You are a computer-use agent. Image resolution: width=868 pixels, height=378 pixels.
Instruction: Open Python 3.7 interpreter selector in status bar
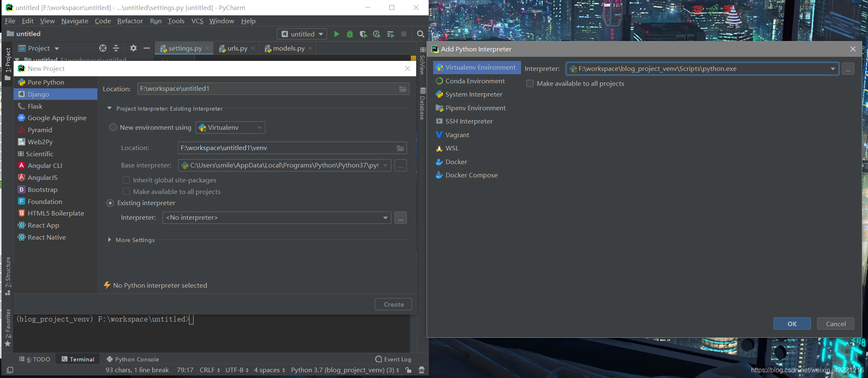[345, 370]
